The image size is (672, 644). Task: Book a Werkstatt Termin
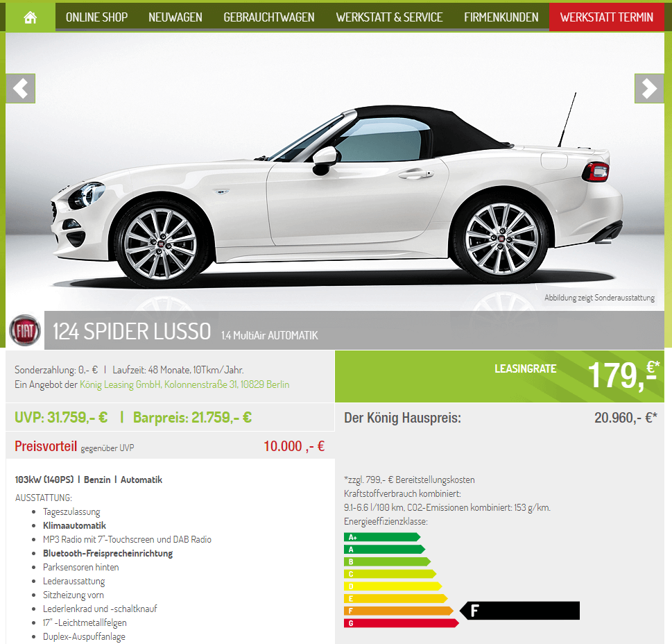(606, 17)
